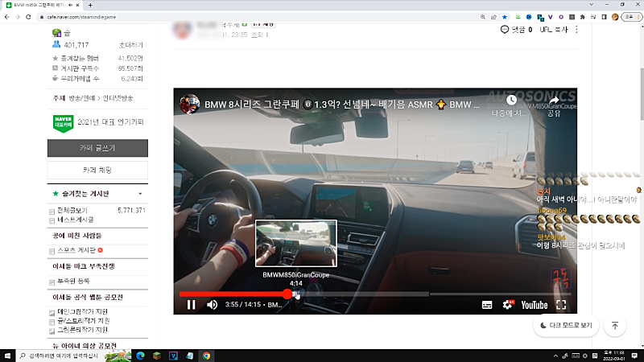Open the 스포츠 게시판 board link
The height and width of the screenshot is (362, 644).
(76, 250)
